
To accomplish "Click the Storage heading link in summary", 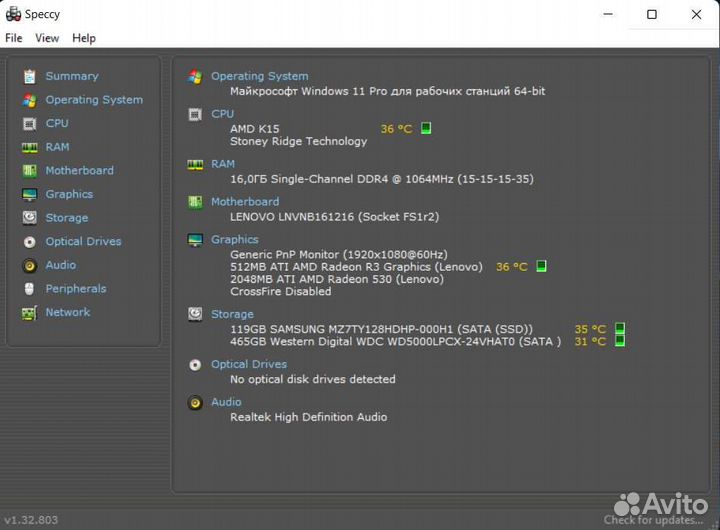I will pyautogui.click(x=232, y=314).
